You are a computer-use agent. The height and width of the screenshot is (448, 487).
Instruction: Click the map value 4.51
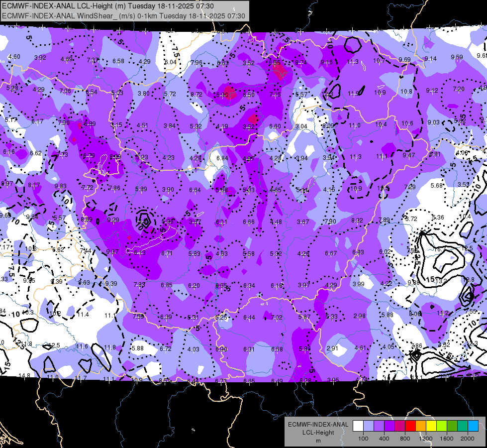pyautogui.click(x=142, y=125)
